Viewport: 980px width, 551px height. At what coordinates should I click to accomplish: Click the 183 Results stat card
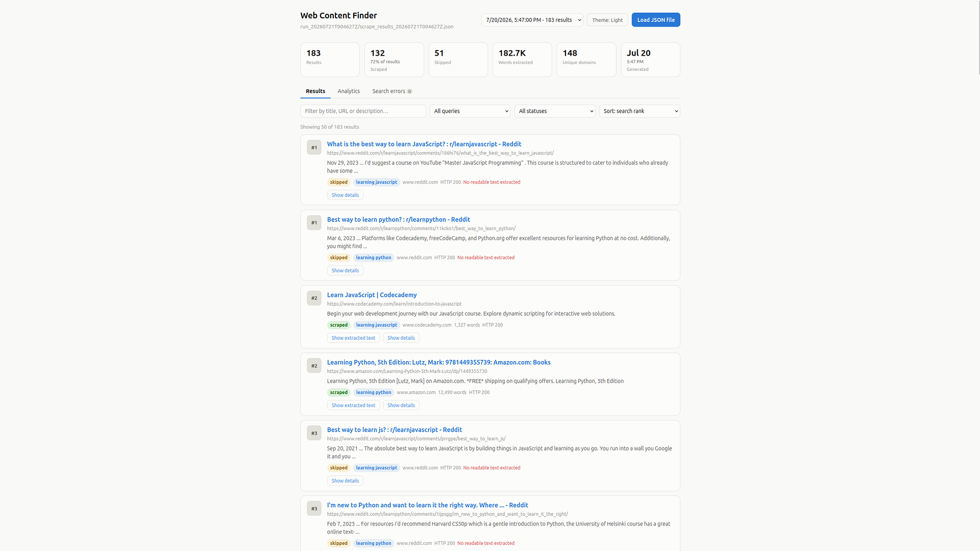[x=330, y=60]
